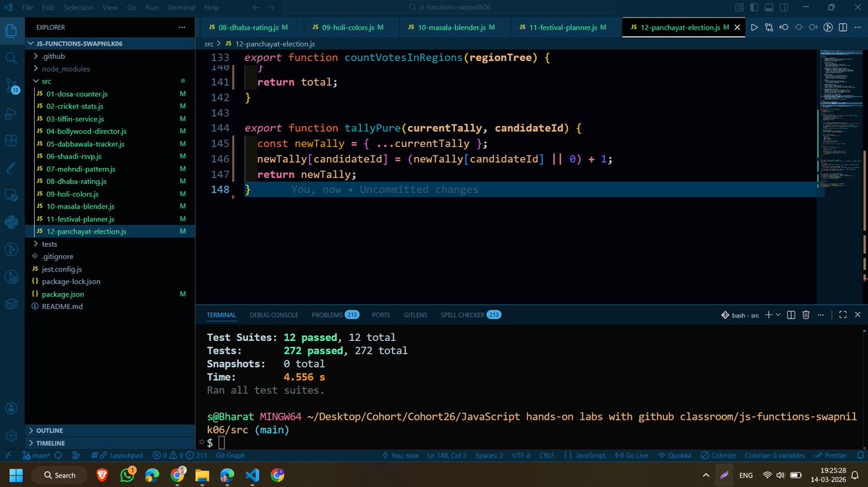Switch to 09-holi-colors.js tab
Viewport: 868px width, 487px height.
coord(352,27)
